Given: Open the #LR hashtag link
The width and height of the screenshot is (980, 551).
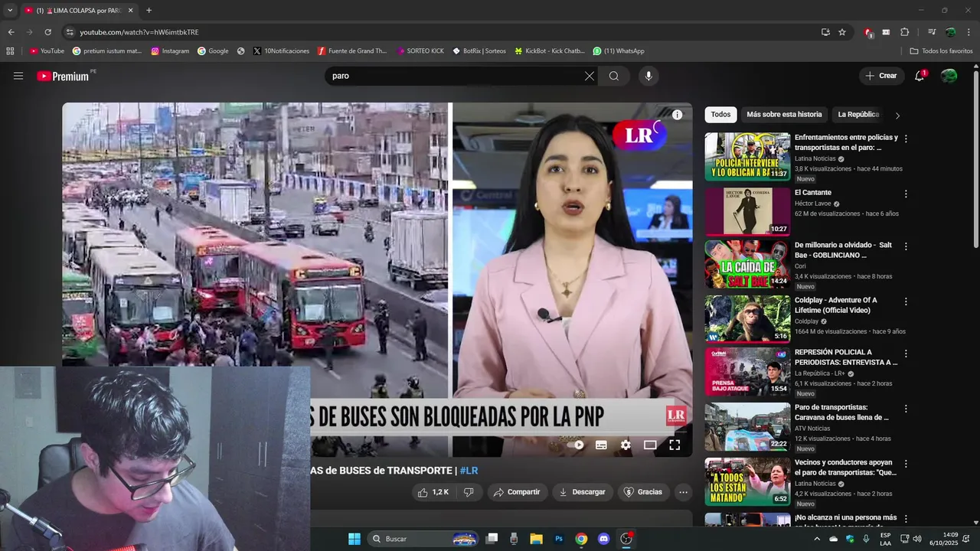Looking at the screenshot, I should (x=469, y=471).
